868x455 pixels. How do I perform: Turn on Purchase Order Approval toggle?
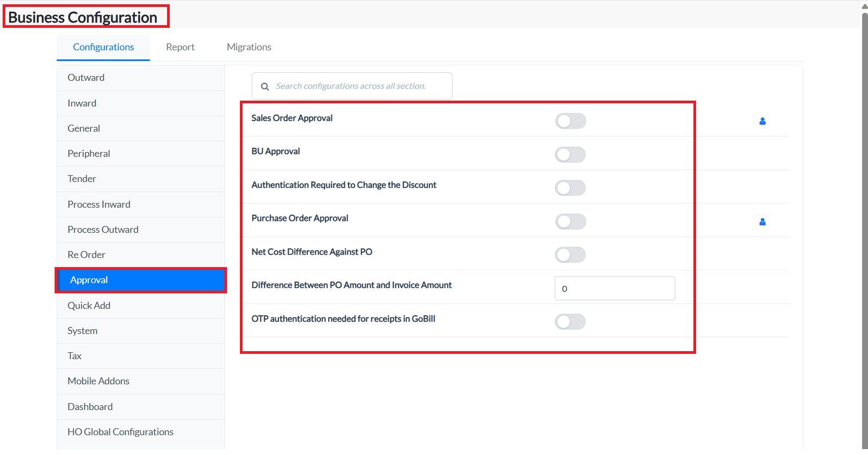pyautogui.click(x=570, y=222)
